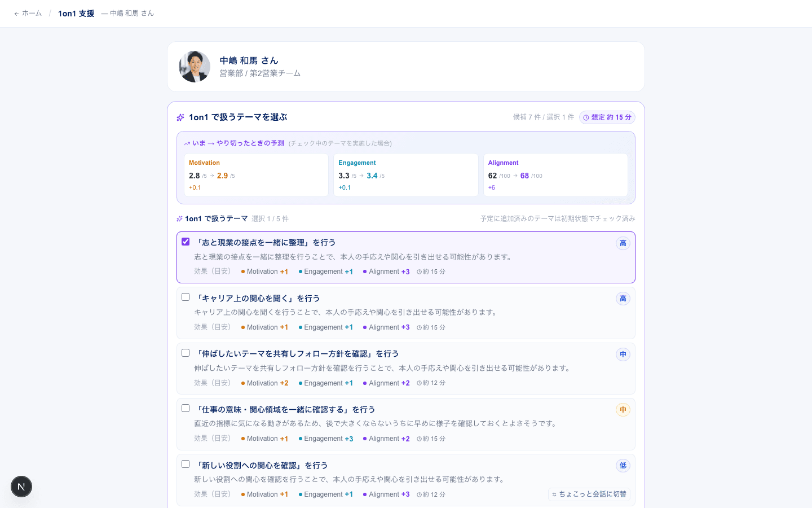
Task: Click 選択 1 / 5 件 counter text
Action: (270, 219)
